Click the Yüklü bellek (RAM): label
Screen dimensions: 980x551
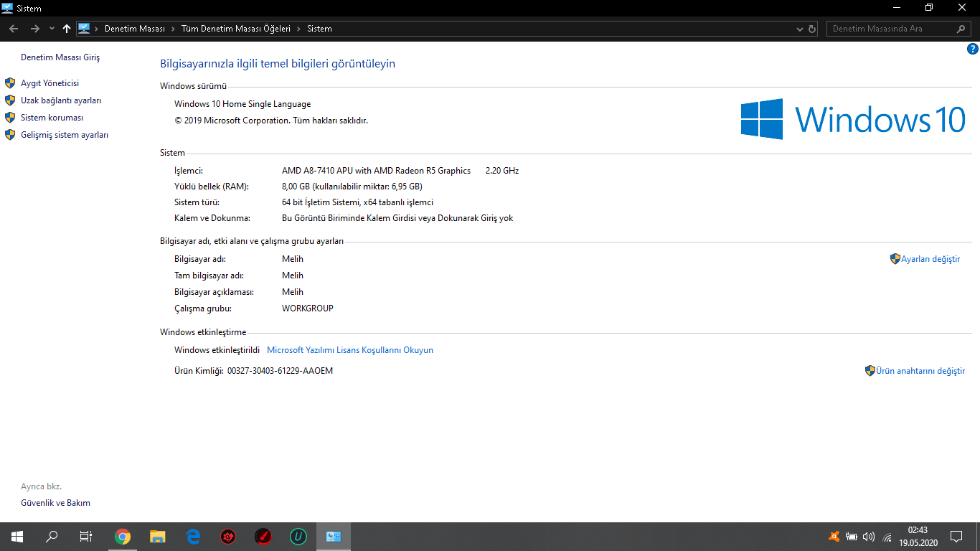(x=212, y=187)
